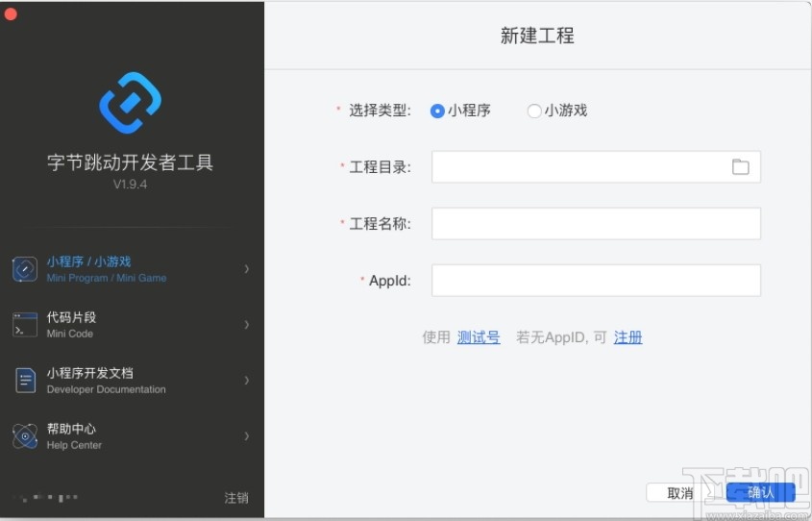The height and width of the screenshot is (521, 812).
Task: Select the 小游戏 radio button
Action: (x=534, y=111)
